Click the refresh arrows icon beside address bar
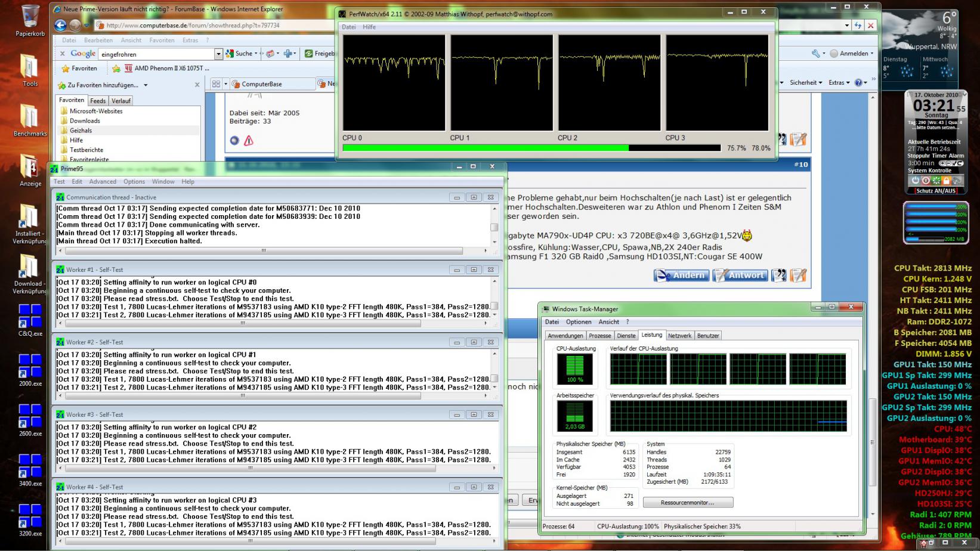The width and height of the screenshot is (980, 551). tap(858, 25)
